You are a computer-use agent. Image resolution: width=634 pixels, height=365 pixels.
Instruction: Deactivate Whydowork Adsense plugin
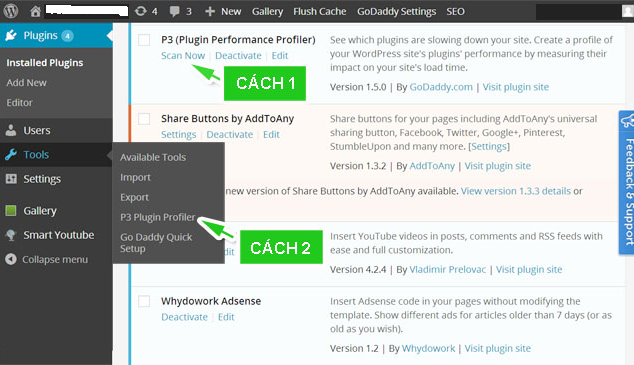tap(184, 317)
